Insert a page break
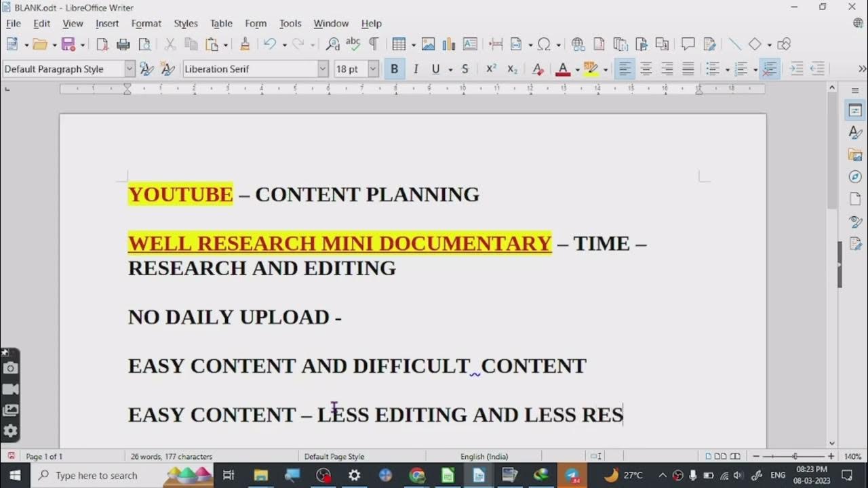 tap(496, 44)
